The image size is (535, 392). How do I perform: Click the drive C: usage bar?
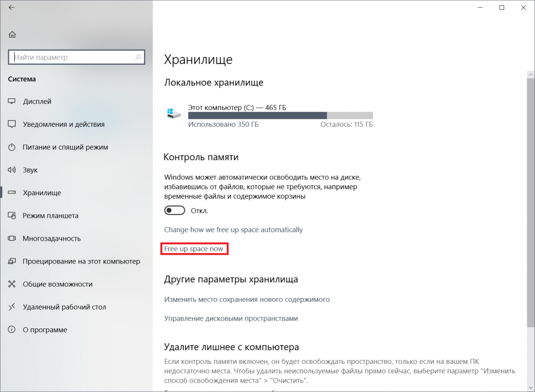click(x=281, y=115)
